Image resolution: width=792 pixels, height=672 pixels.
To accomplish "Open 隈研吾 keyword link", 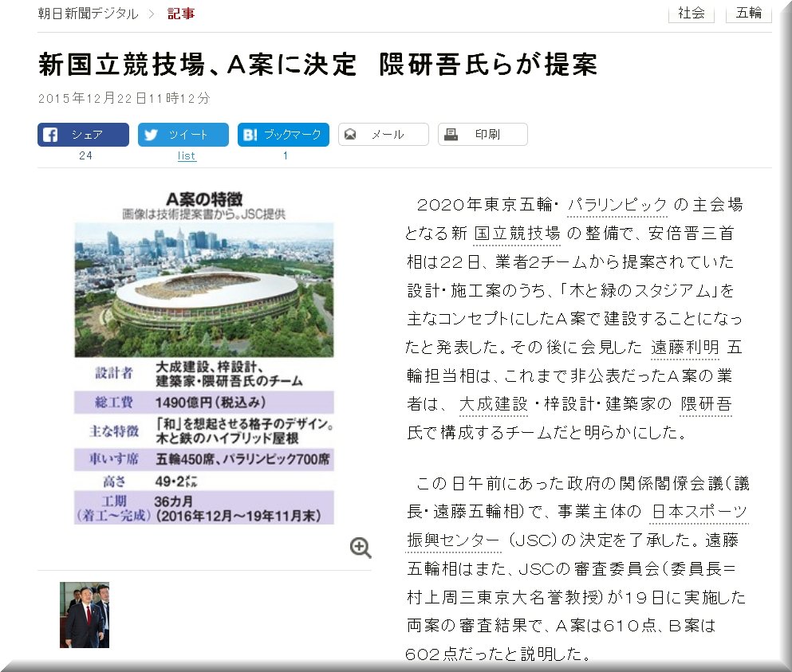I will [706, 404].
